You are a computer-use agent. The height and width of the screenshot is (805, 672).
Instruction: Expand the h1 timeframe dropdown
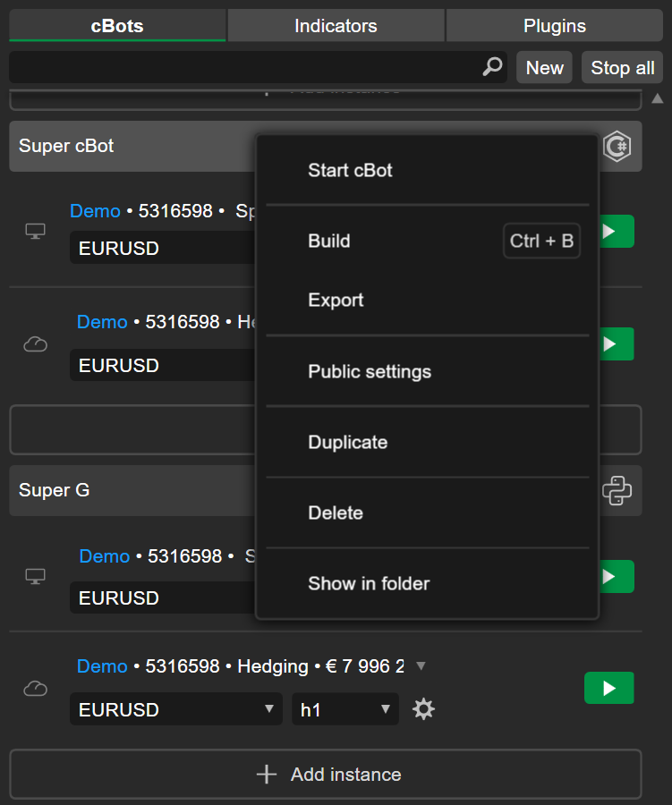(345, 709)
